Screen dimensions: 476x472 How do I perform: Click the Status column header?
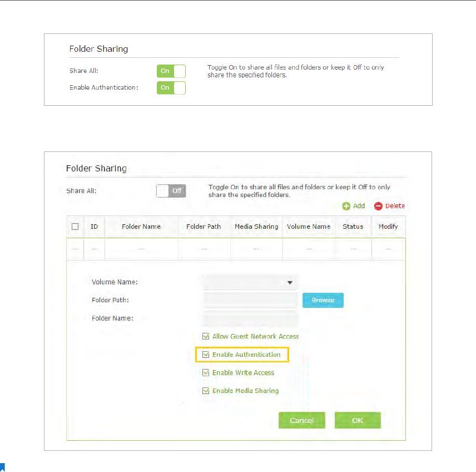353,227
